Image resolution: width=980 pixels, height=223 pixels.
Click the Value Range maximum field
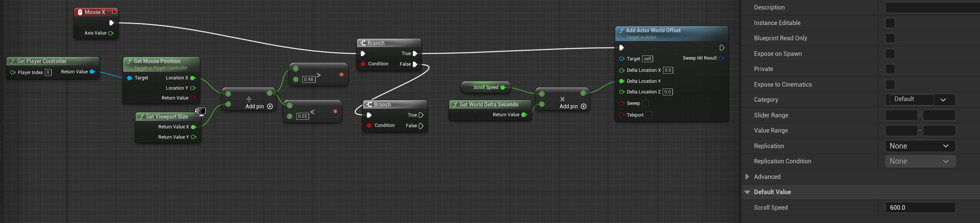coord(939,131)
